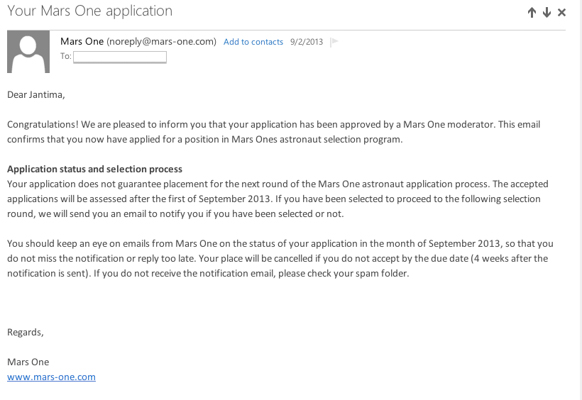Click the 'Mars One' signature text

28,362
